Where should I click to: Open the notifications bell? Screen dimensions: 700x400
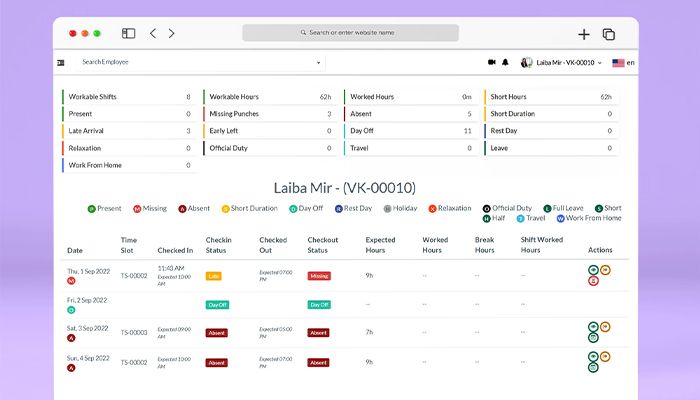click(505, 62)
